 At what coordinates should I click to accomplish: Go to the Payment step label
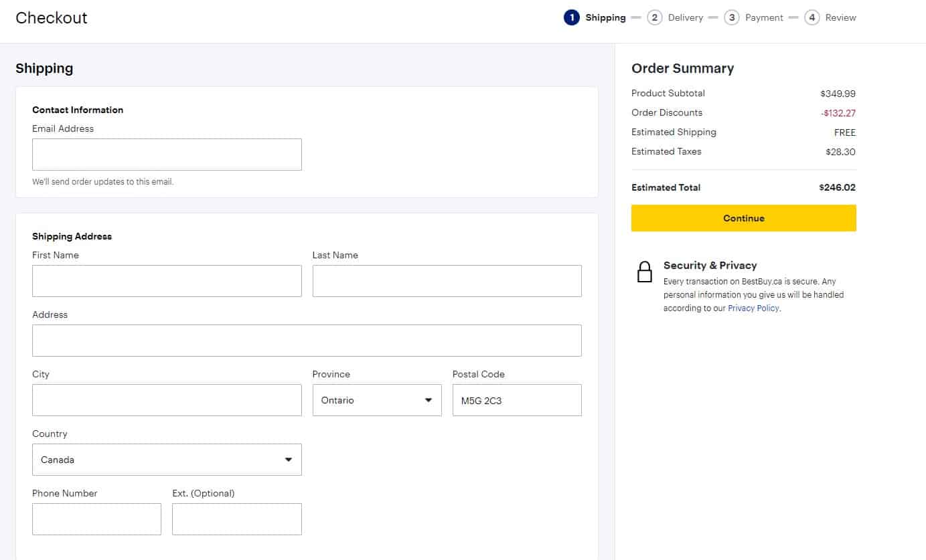(x=764, y=18)
